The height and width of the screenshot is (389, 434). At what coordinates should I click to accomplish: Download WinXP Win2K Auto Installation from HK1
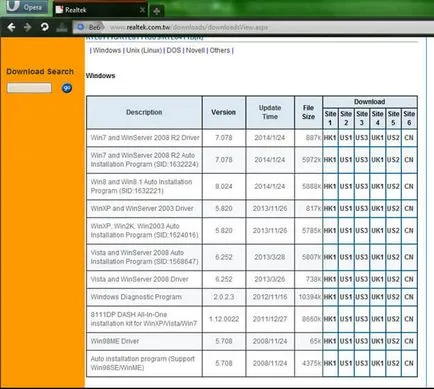pyautogui.click(x=330, y=230)
